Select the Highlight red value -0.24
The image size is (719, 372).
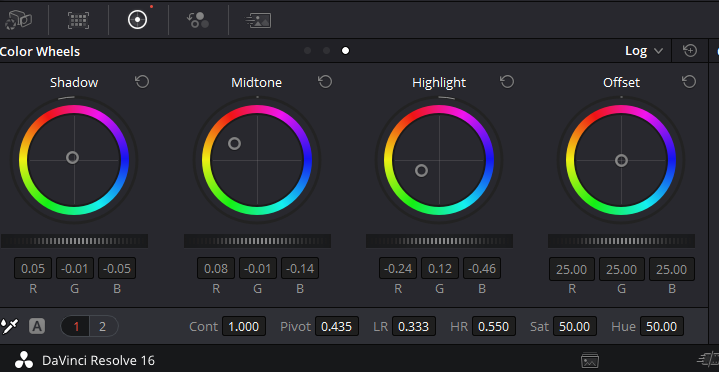(x=398, y=268)
